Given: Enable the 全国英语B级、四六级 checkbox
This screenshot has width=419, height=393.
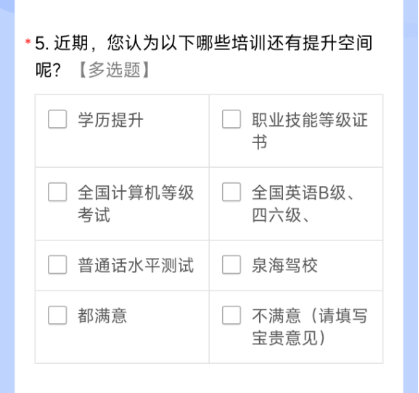Looking at the screenshot, I should [231, 192].
